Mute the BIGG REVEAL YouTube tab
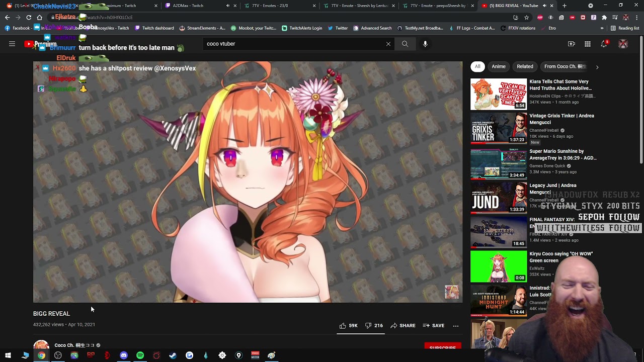Screen dimensions: 644x362 click(544, 6)
